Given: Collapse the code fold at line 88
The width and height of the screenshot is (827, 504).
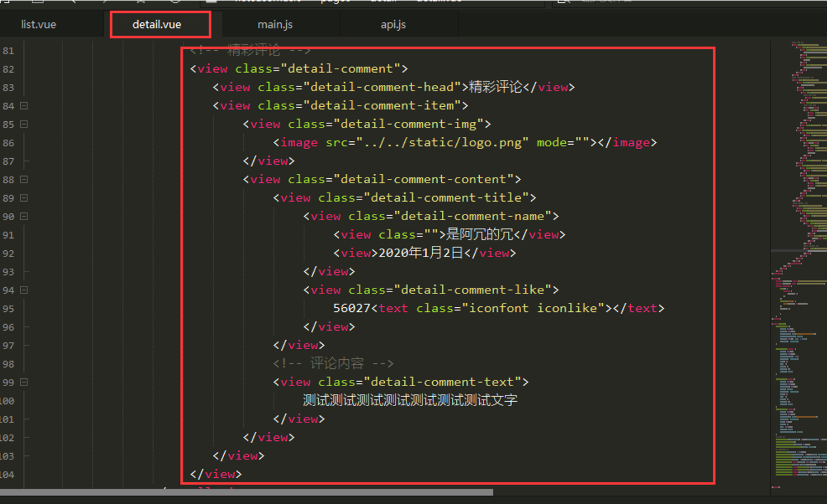Looking at the screenshot, I should 24,179.
